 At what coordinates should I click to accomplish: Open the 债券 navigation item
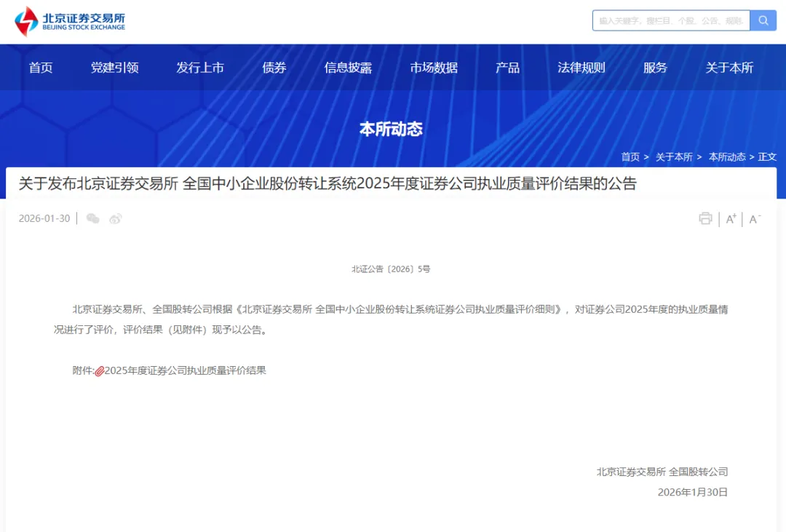[x=274, y=68]
